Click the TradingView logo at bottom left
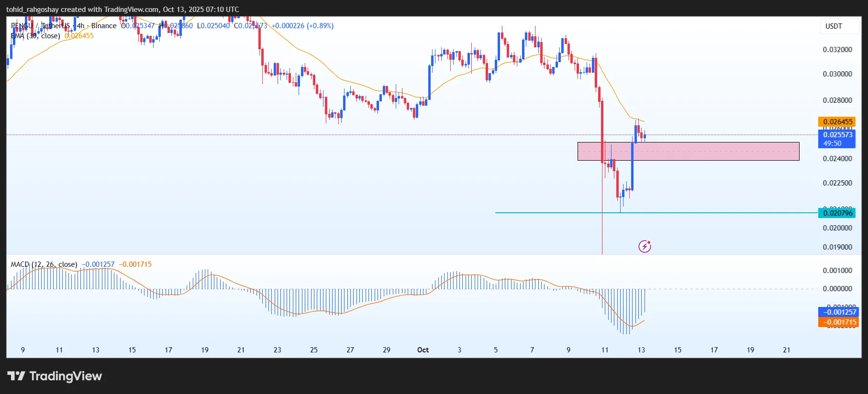The image size is (868, 394). (55, 376)
